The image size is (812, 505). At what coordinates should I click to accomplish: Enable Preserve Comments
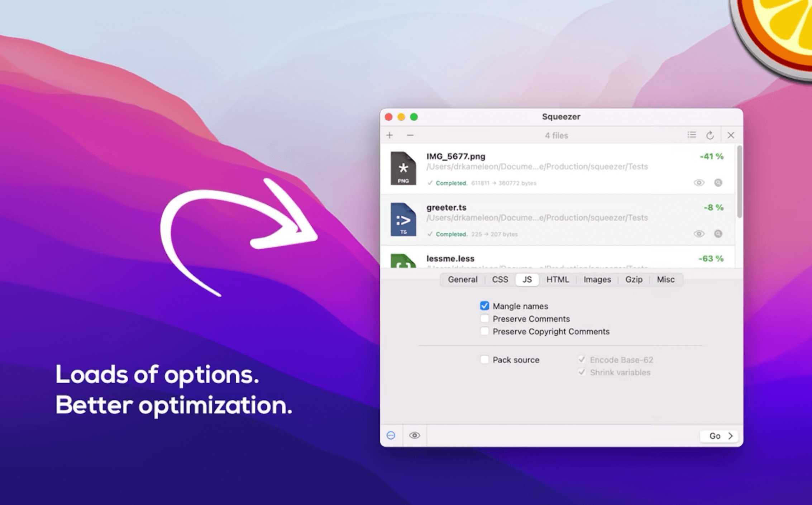click(484, 318)
